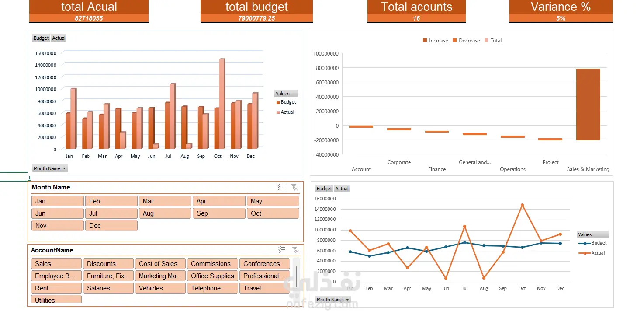Toggle multi-select in Month Name slicer
Screen dimensions: 644x311
pyautogui.click(x=281, y=187)
